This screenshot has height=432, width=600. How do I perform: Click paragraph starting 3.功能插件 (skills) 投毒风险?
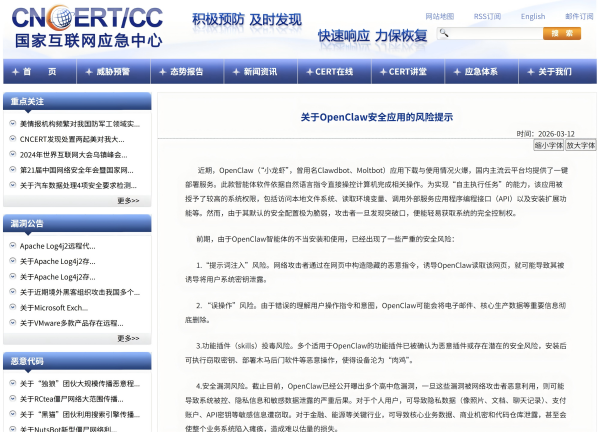(x=376, y=353)
